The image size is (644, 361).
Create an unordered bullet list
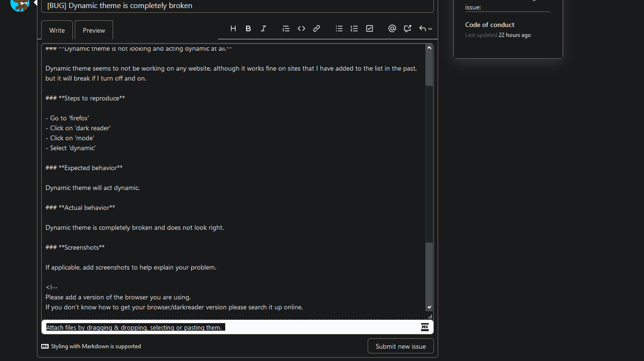tap(339, 28)
